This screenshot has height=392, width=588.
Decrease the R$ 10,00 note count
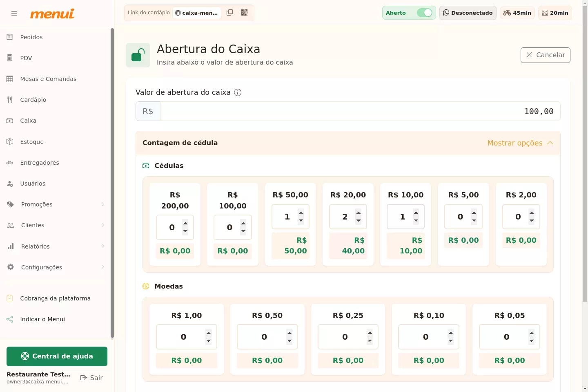pos(416,221)
